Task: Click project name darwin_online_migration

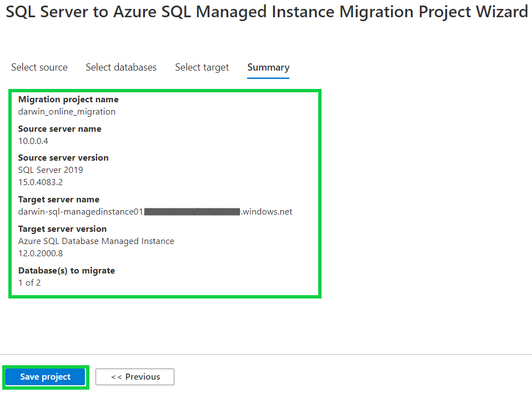Action: (67, 111)
